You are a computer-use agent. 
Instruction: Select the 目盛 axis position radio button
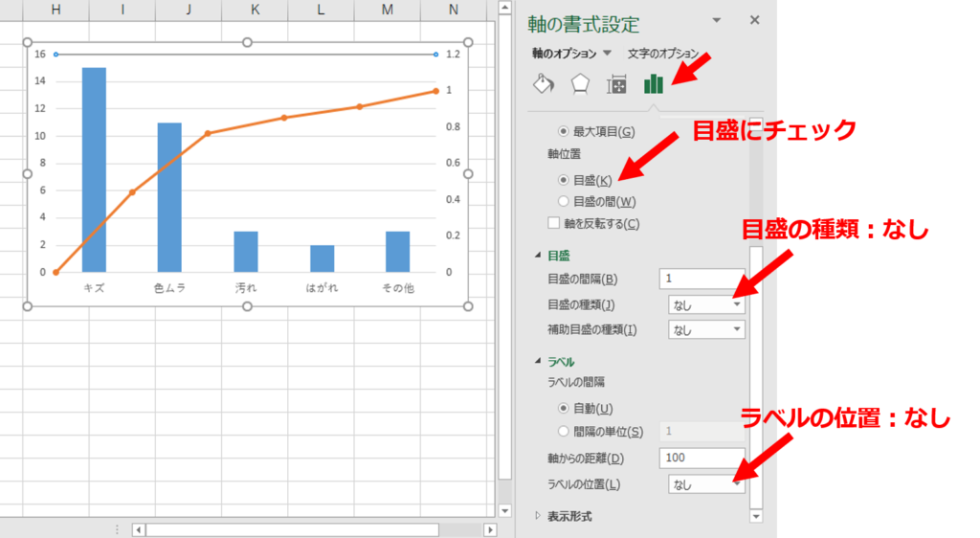[564, 180]
